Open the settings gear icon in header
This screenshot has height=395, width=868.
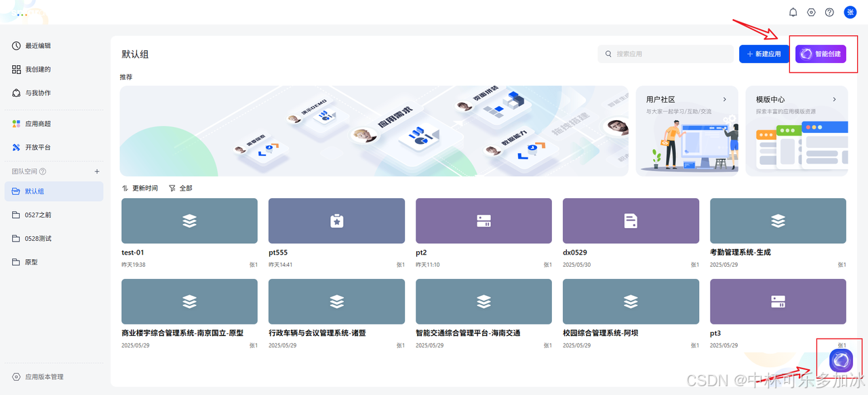(811, 12)
